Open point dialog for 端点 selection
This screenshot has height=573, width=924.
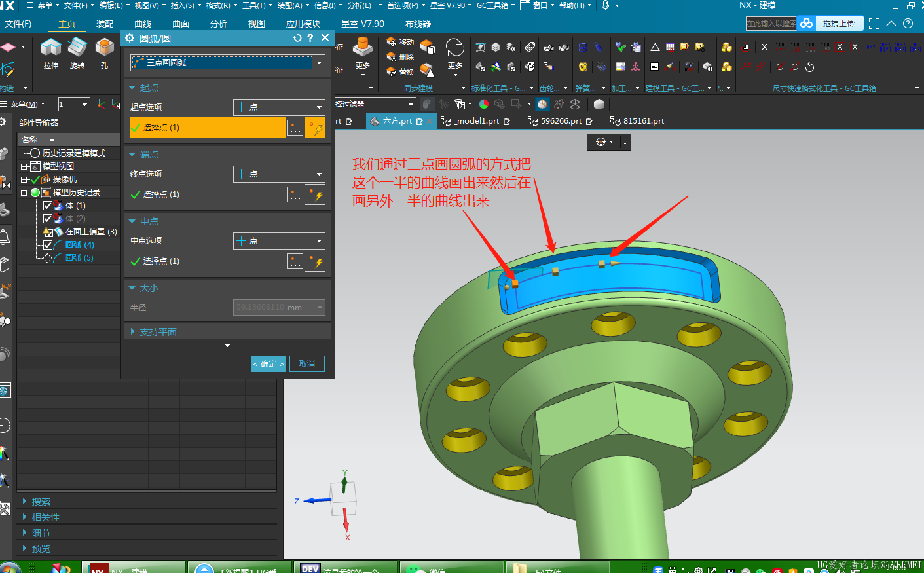[295, 194]
